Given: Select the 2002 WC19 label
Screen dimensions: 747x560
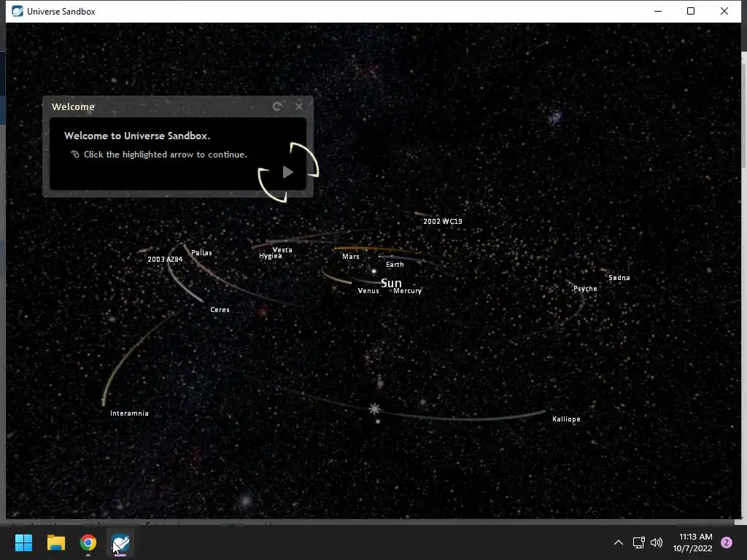Looking at the screenshot, I should (x=443, y=221).
